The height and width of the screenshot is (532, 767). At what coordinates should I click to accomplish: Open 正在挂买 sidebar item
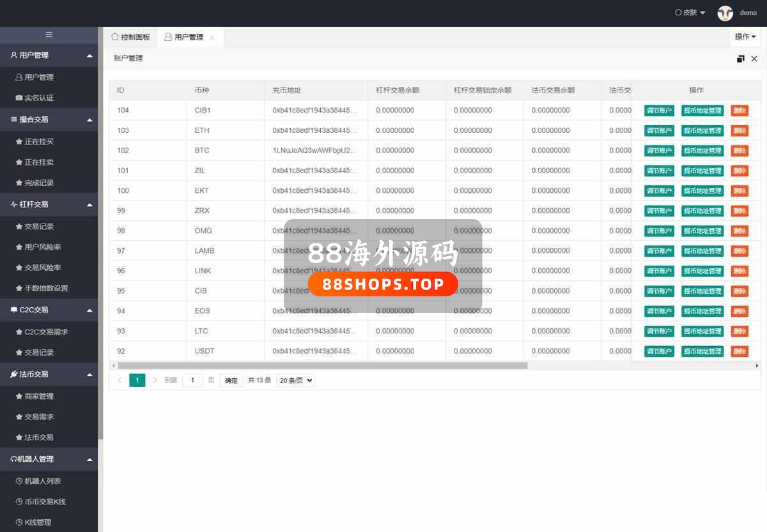coord(39,142)
